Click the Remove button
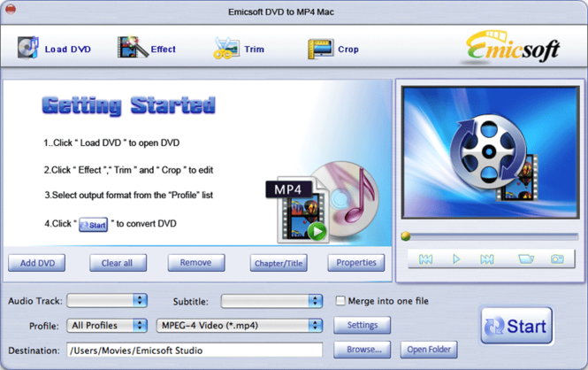The image size is (588, 370). pyautogui.click(x=196, y=263)
